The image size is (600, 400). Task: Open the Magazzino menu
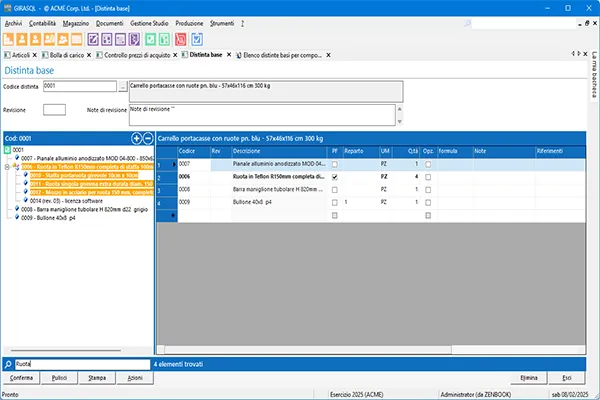pos(76,23)
